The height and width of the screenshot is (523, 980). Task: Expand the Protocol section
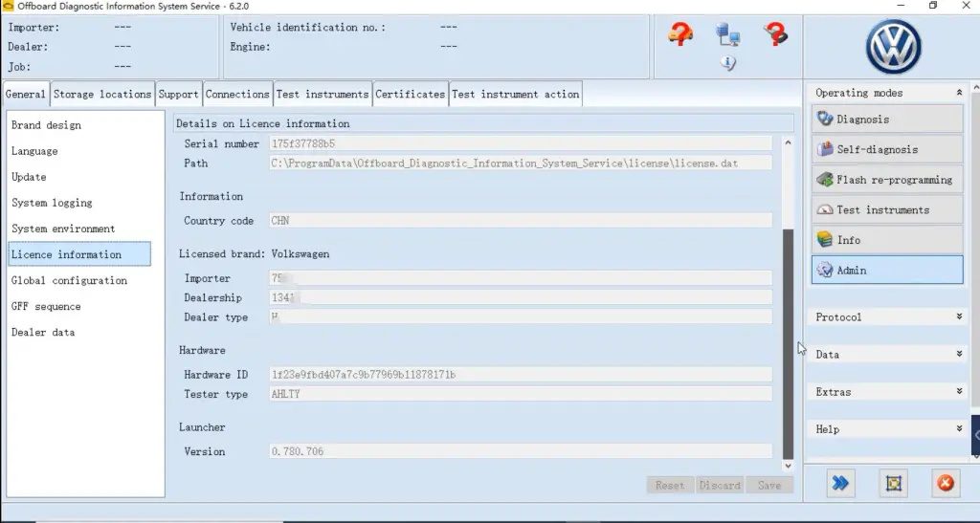[959, 317]
